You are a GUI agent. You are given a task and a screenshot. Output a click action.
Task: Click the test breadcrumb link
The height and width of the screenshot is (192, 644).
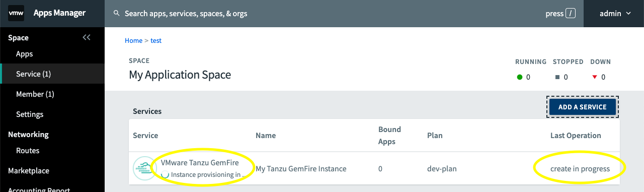tap(156, 40)
